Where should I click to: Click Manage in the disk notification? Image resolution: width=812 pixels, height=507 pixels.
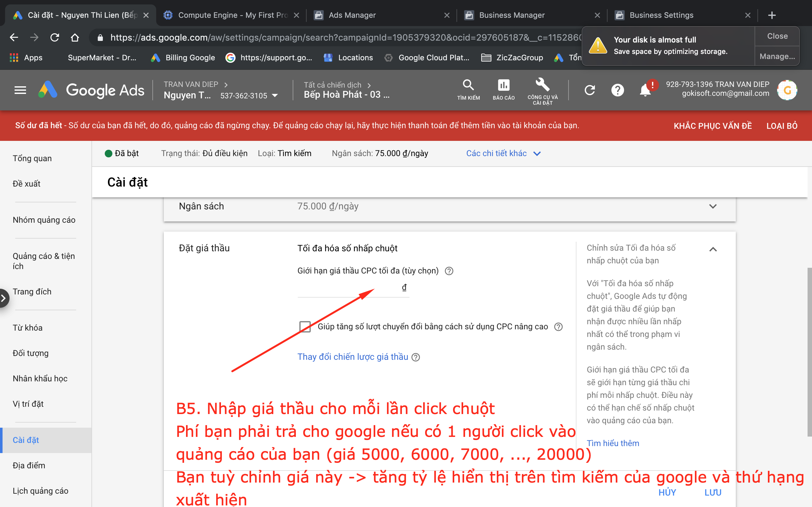(x=777, y=56)
